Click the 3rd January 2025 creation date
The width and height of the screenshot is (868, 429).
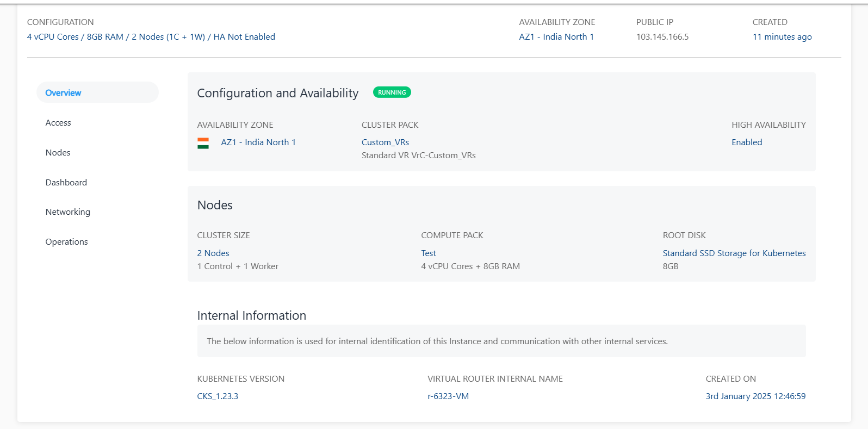[755, 396]
